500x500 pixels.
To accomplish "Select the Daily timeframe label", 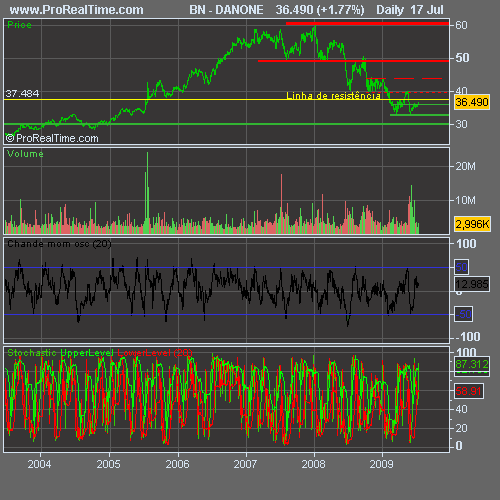I will pos(390,10).
